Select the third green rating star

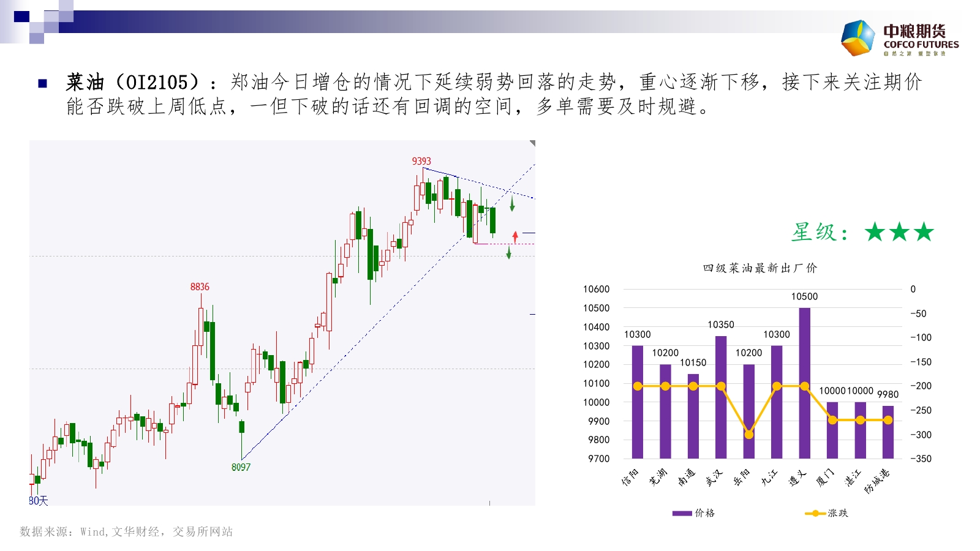click(x=924, y=232)
